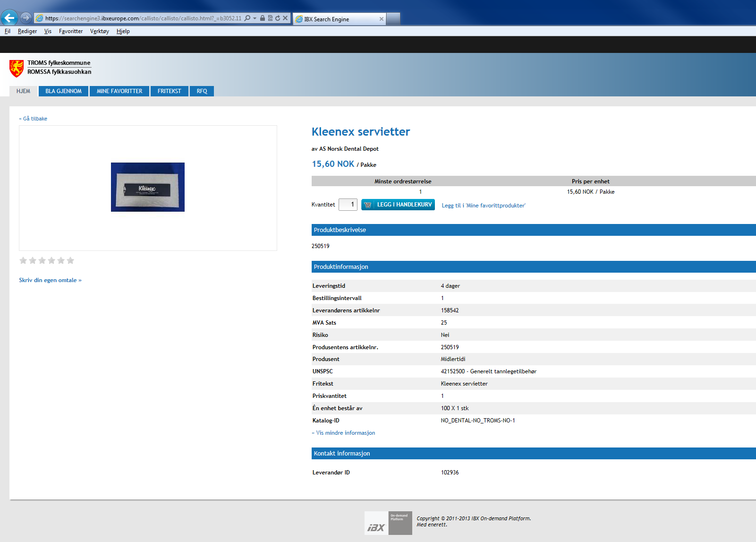Click the browser Forward arrow button
756x542 pixels.
26,18
